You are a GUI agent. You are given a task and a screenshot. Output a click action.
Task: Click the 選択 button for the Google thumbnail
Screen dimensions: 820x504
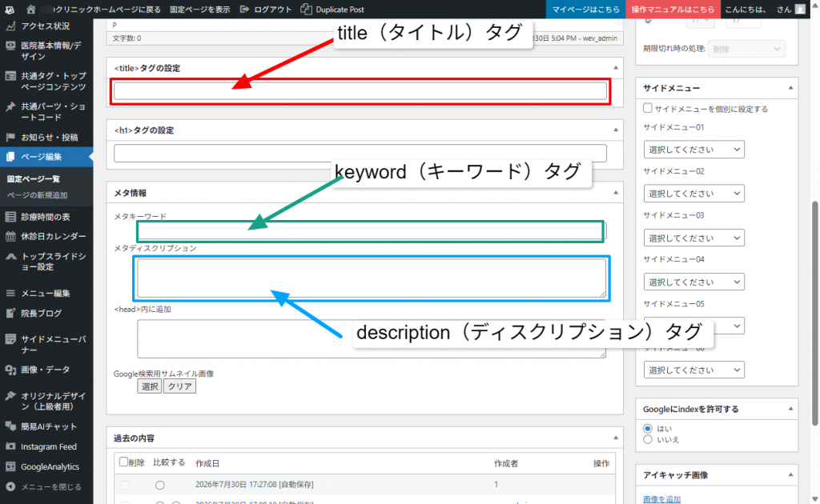point(150,386)
